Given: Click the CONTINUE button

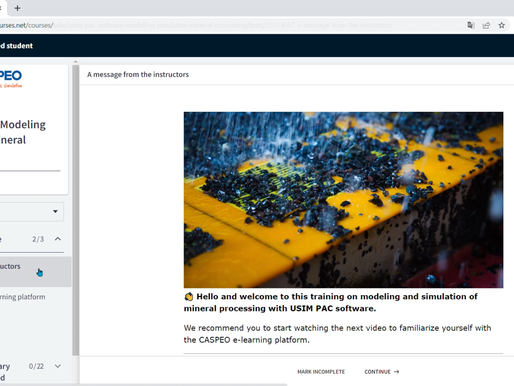Looking at the screenshot, I should (x=382, y=372).
